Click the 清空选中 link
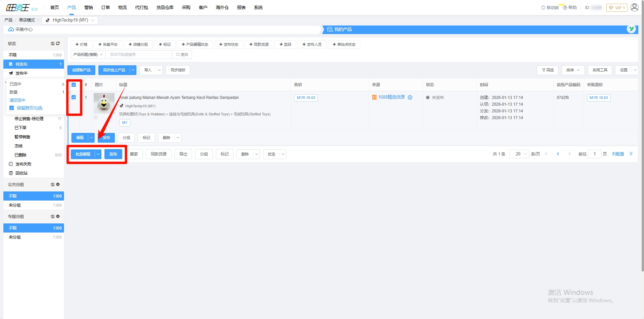Screen dimensions: 644x319 click(x=18, y=100)
